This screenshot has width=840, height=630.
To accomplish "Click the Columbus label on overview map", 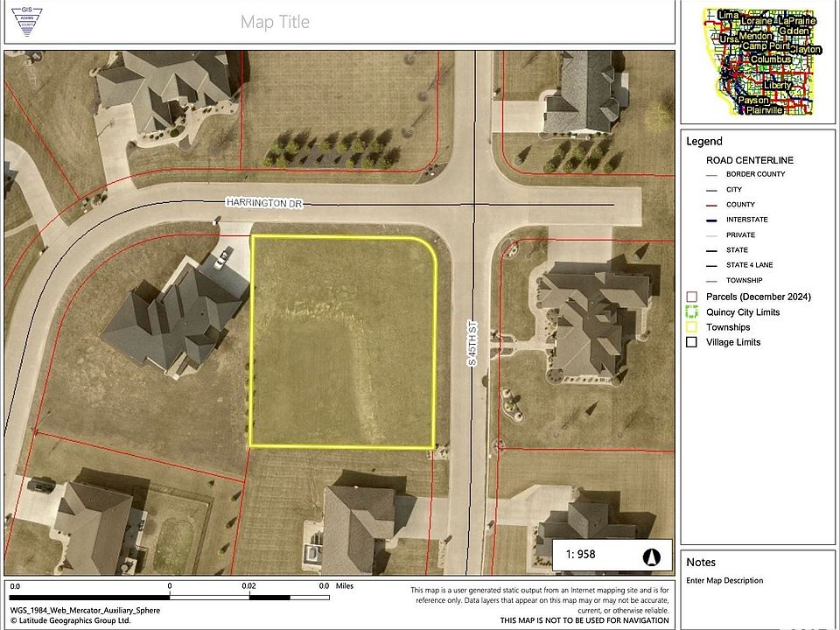I will [x=771, y=59].
